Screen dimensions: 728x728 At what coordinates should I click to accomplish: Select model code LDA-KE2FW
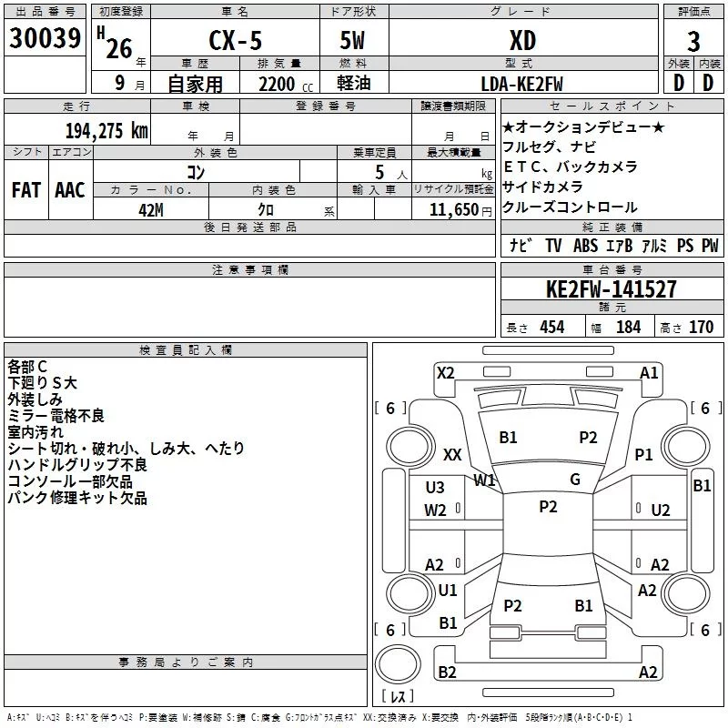(x=521, y=84)
